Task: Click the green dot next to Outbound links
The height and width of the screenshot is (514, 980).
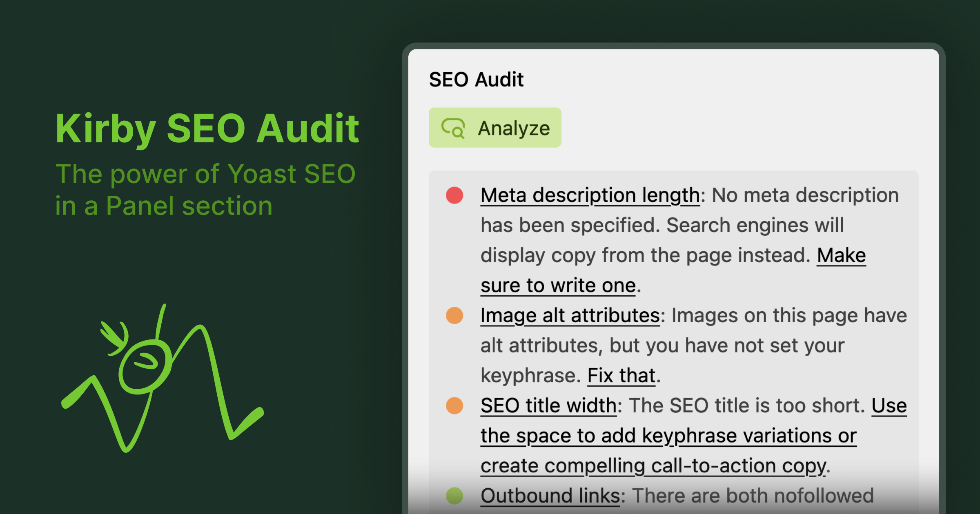Action: pyautogui.click(x=454, y=496)
